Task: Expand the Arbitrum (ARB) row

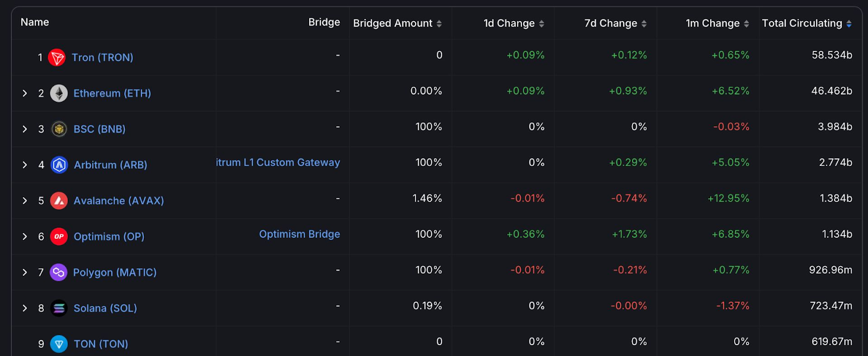Action: (x=25, y=165)
